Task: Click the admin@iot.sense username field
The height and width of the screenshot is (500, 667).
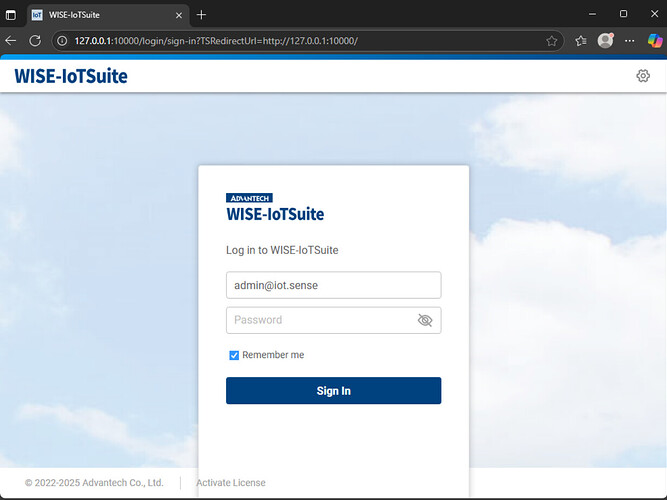Action: [333, 285]
